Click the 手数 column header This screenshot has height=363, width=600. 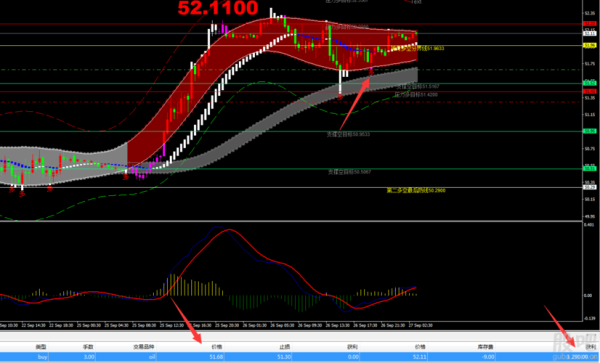(88, 347)
